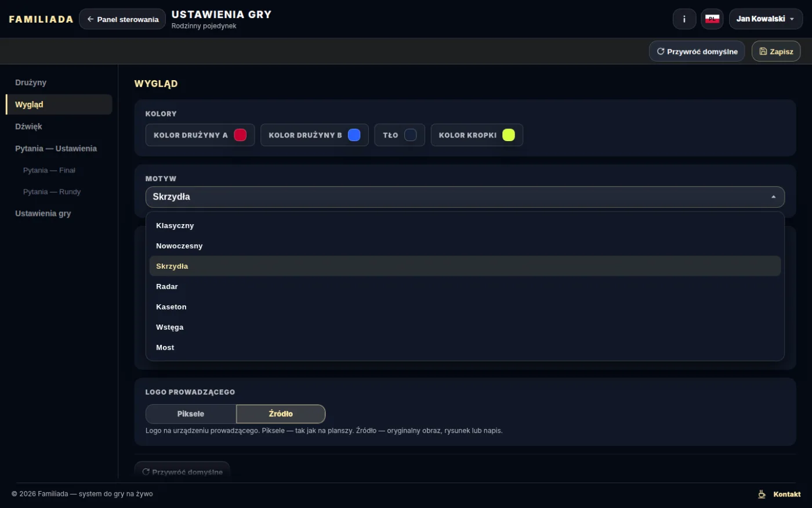Image resolution: width=812 pixels, height=508 pixels.
Task: Select the Skrzydła option in the list
Action: coord(465,266)
